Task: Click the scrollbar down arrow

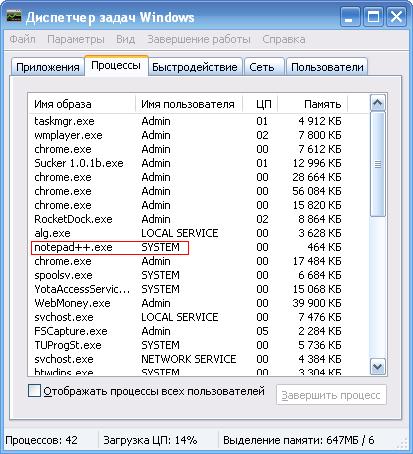Action: pyautogui.click(x=378, y=367)
